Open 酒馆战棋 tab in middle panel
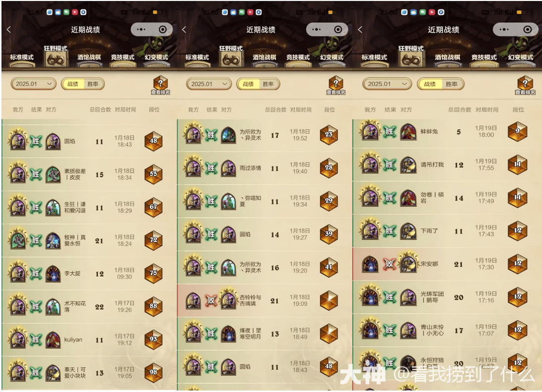Screen dimensions: 542x392 click(265, 58)
